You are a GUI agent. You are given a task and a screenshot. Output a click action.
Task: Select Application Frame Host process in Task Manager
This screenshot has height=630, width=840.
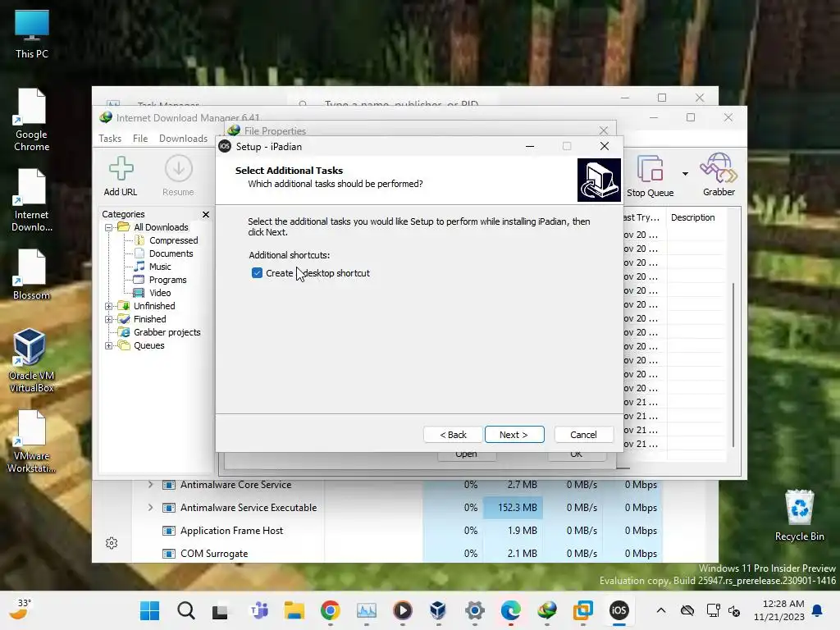(x=231, y=531)
